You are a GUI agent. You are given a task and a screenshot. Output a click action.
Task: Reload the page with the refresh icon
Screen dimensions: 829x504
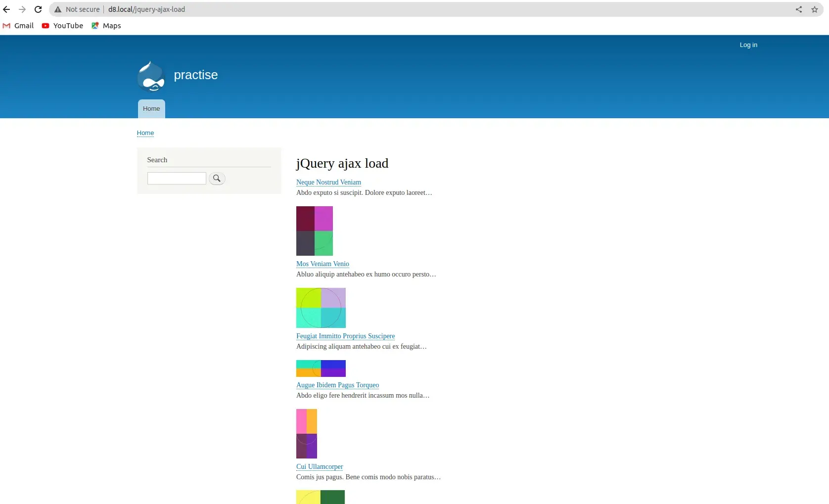[x=38, y=9]
